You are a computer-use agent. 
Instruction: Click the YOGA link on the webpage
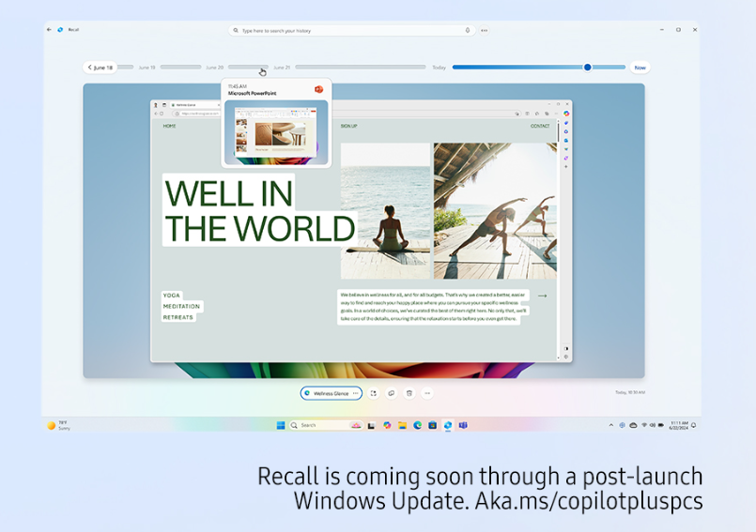172,296
